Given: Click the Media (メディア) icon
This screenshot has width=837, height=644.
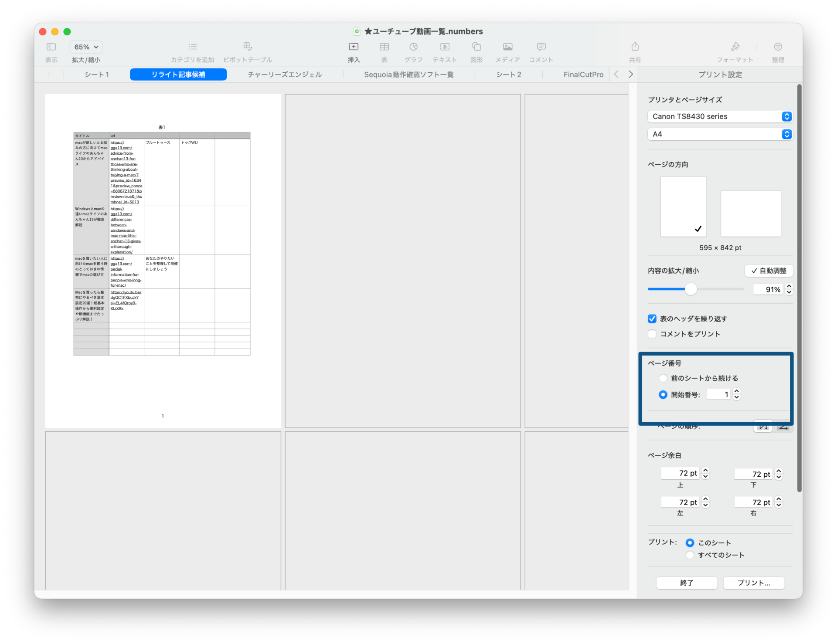Looking at the screenshot, I should (x=507, y=47).
